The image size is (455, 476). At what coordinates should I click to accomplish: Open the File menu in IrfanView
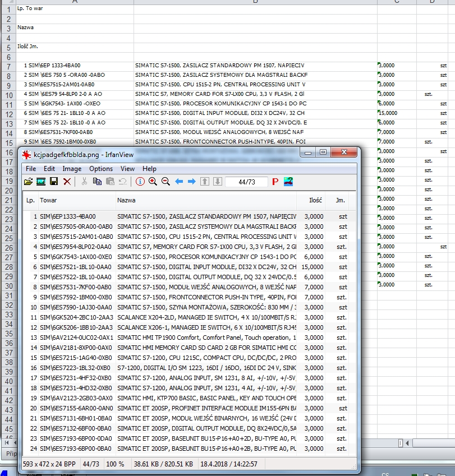31,169
